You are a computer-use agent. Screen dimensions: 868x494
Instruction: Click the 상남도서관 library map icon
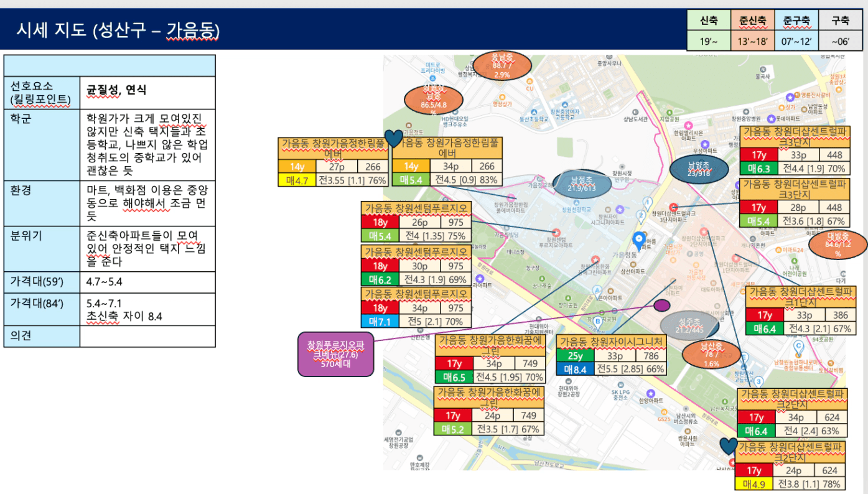pos(635,111)
